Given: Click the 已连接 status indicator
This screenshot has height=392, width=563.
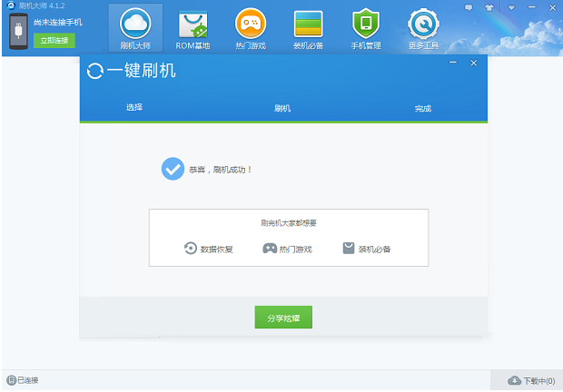Looking at the screenshot, I should coord(23,380).
